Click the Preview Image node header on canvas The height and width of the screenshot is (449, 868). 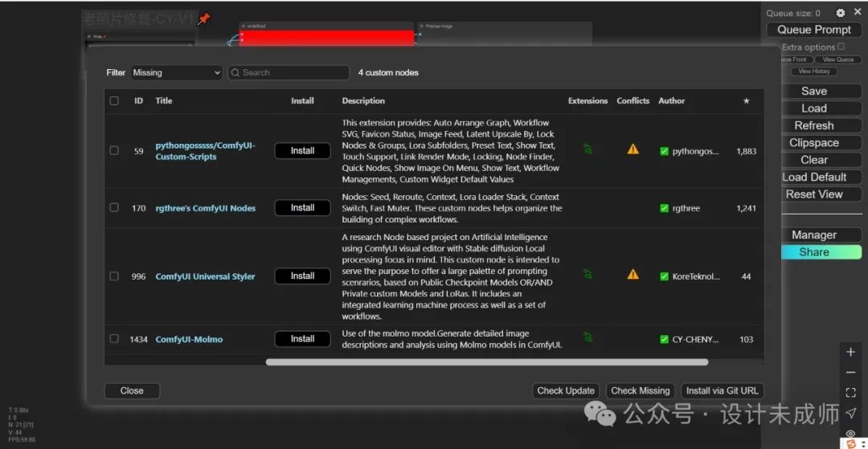click(x=504, y=26)
